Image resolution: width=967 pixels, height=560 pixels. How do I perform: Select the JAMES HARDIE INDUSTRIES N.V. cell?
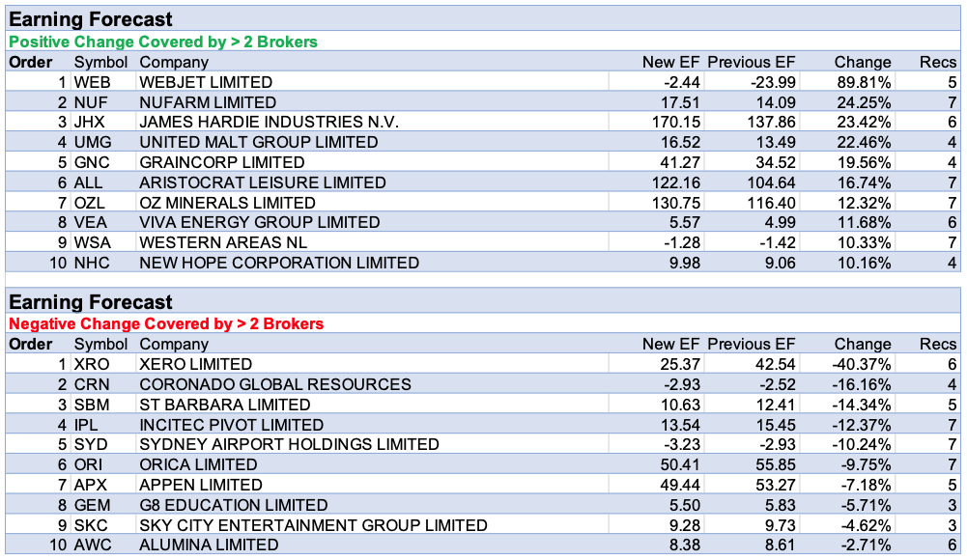269,123
